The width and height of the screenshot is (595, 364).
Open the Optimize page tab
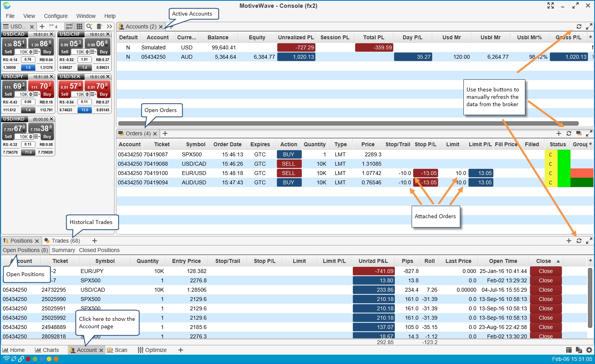point(152,350)
